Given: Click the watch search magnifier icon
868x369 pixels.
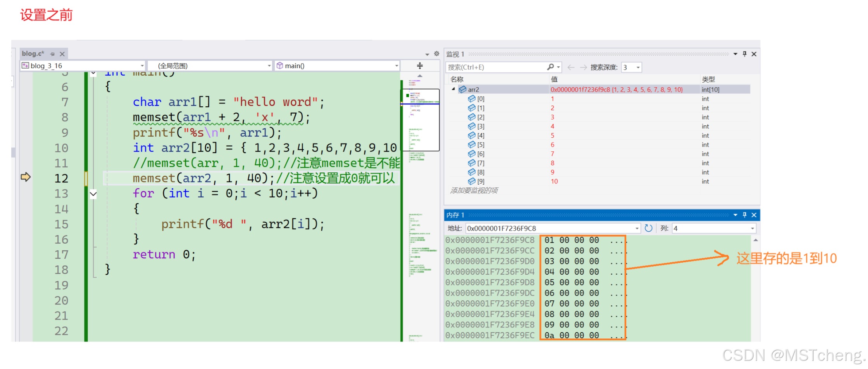Looking at the screenshot, I should [551, 67].
